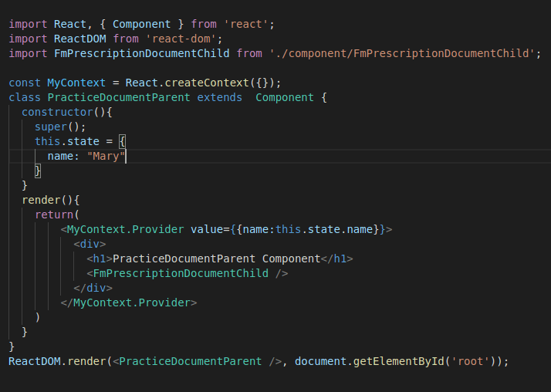Click the return keyword
The image size is (551, 392).
pyautogui.click(x=54, y=215)
